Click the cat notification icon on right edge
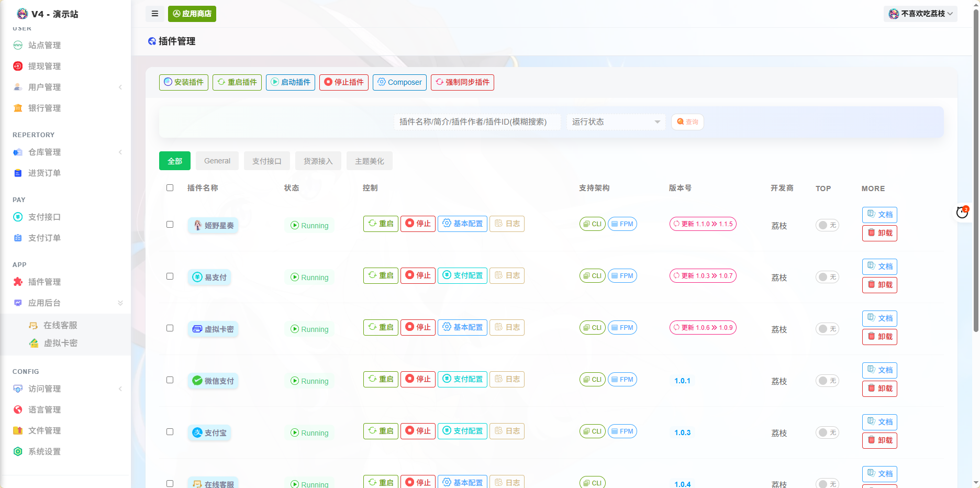The height and width of the screenshot is (488, 980). 962,212
